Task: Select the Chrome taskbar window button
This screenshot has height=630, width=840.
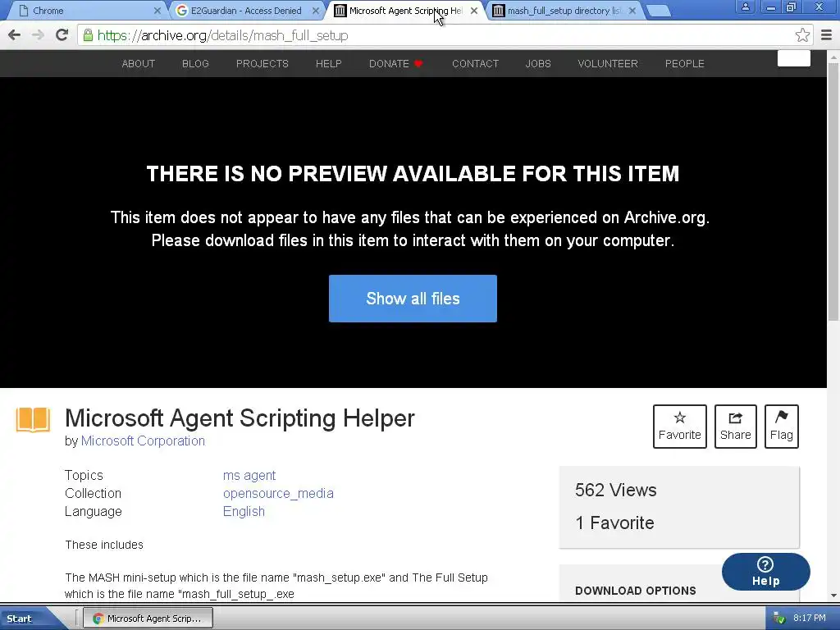Action: [x=149, y=619]
